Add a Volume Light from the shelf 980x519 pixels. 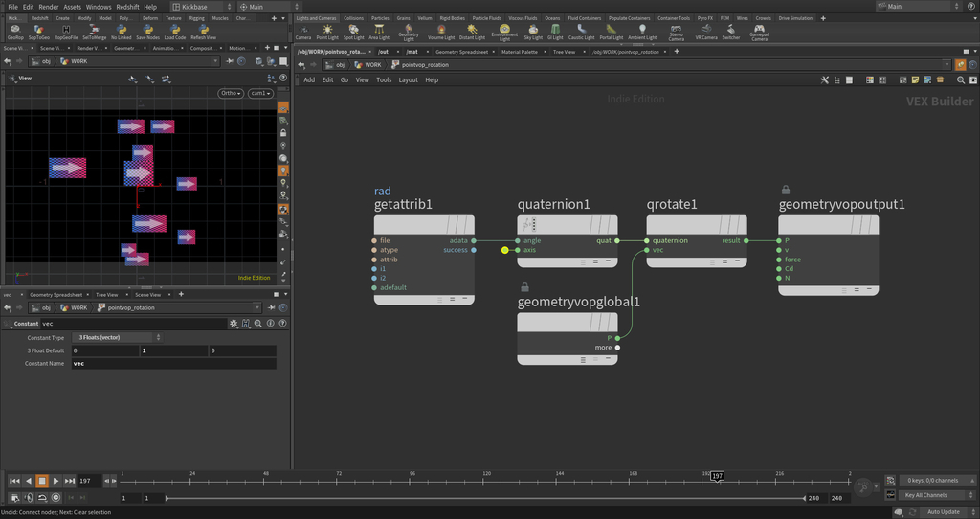[441, 32]
